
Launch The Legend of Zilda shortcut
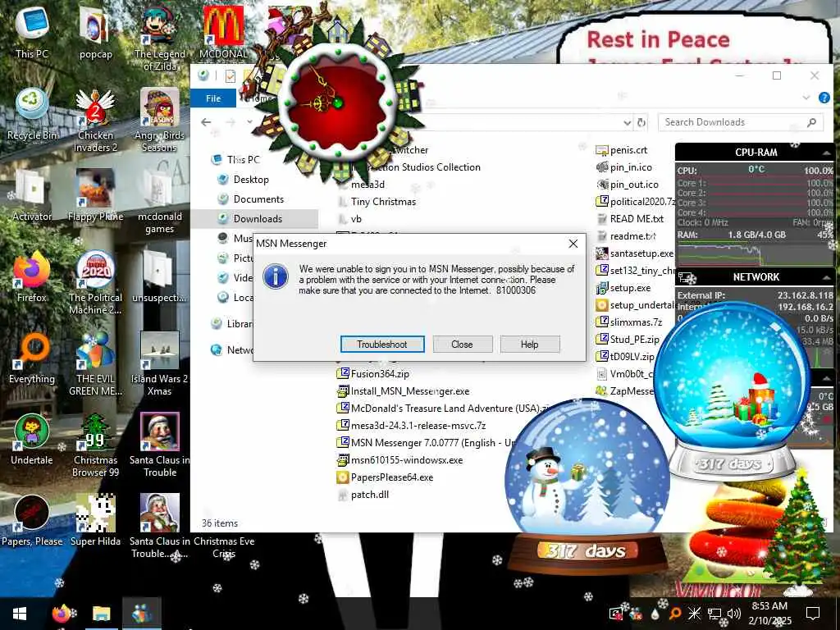point(159,39)
